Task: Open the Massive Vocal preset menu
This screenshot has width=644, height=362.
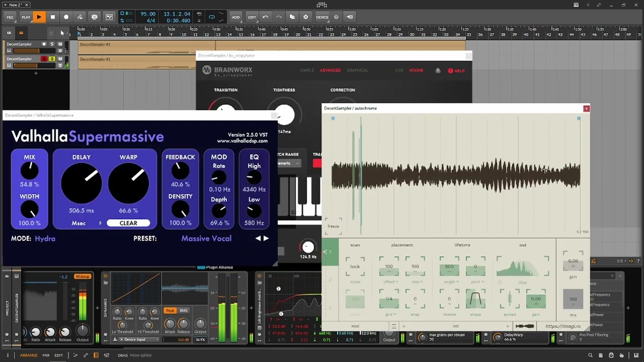Action: pyautogui.click(x=206, y=238)
